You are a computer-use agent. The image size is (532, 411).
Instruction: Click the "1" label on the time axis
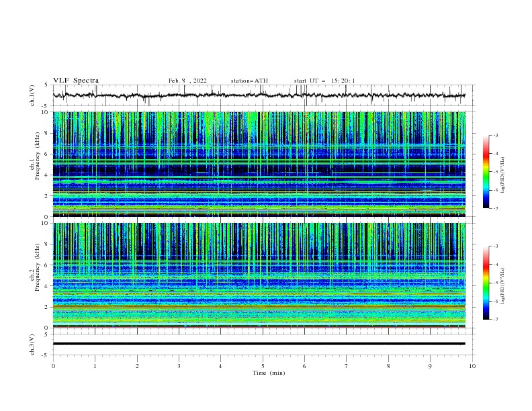(95, 366)
